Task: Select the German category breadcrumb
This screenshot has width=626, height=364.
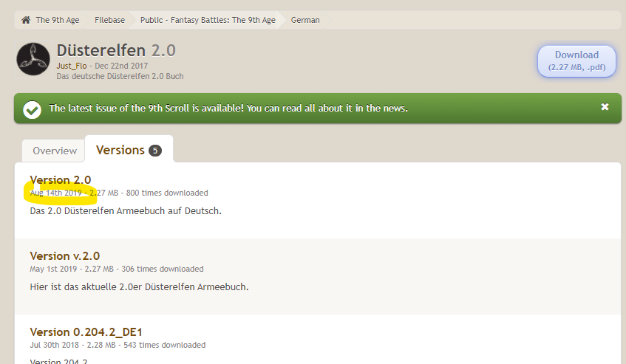Action: [305, 20]
